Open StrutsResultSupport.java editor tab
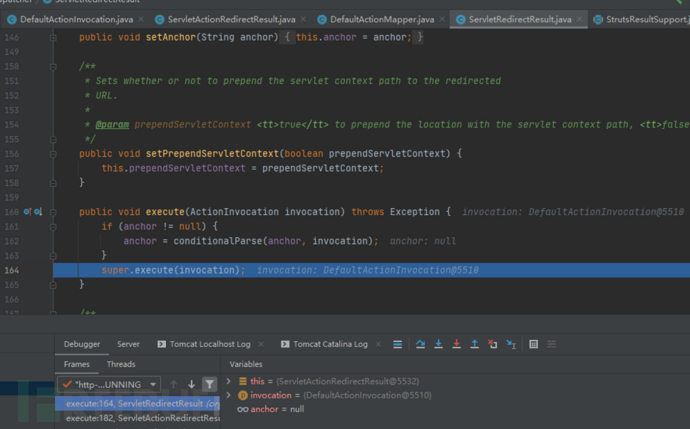The width and height of the screenshot is (690, 429). coord(642,19)
